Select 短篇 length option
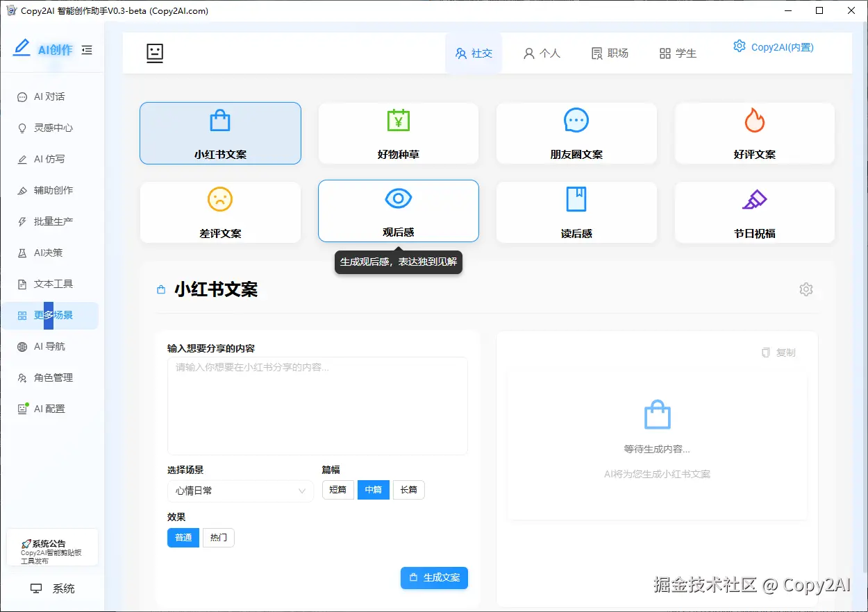This screenshot has width=868, height=612. [x=338, y=489]
